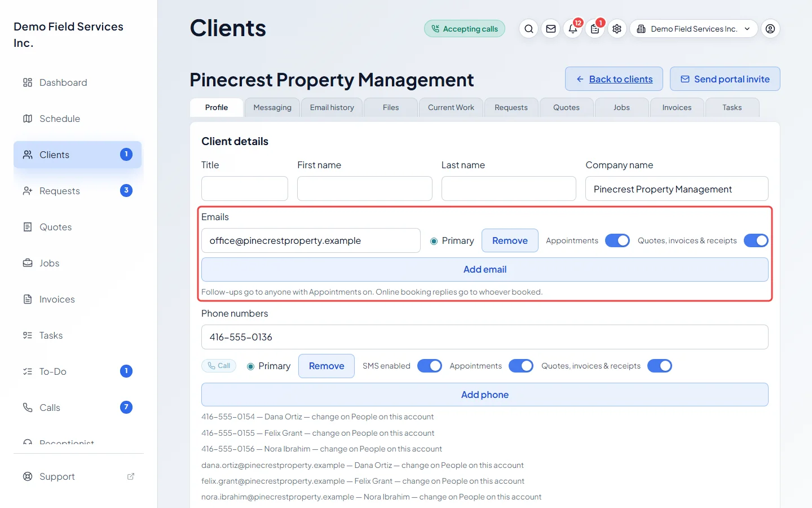Select the Primary radio button for email
Image resolution: width=812 pixels, height=508 pixels.
(x=434, y=241)
